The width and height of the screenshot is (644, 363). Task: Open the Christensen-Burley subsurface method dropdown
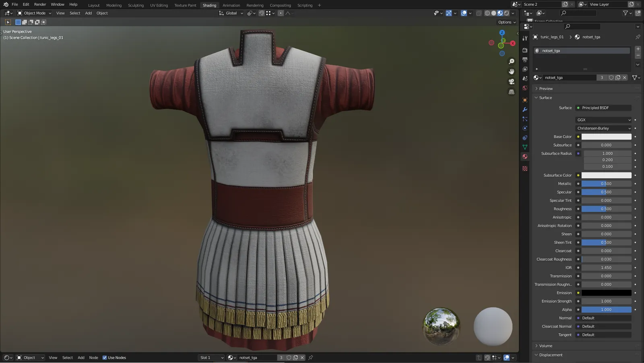coord(603,129)
